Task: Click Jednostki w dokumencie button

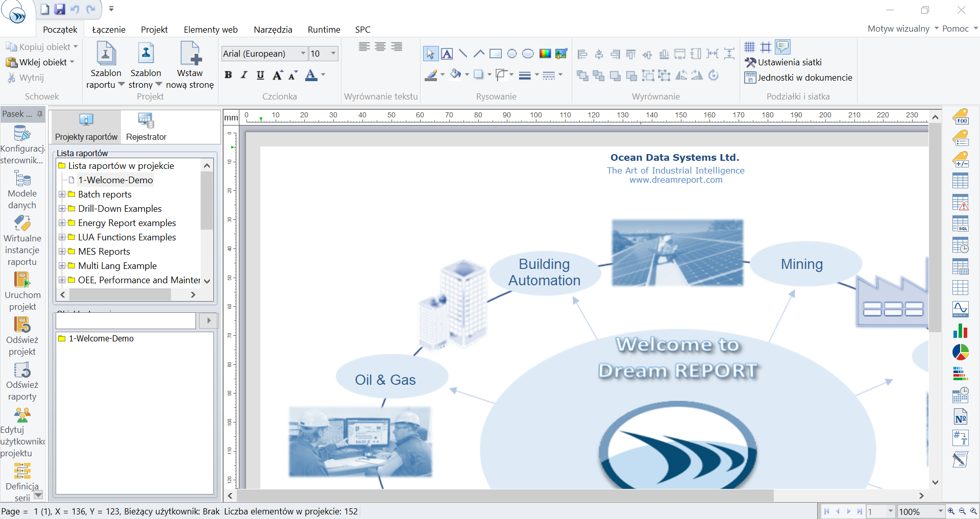Action: coord(798,78)
